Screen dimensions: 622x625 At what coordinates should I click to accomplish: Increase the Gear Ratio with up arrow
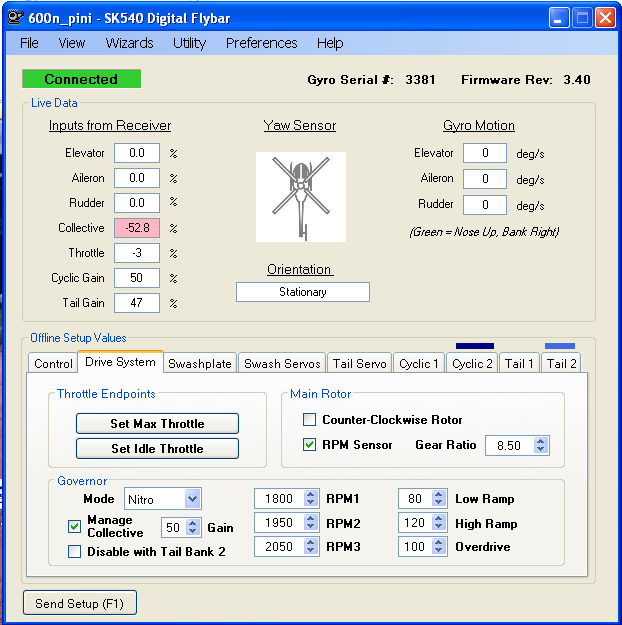tap(541, 441)
